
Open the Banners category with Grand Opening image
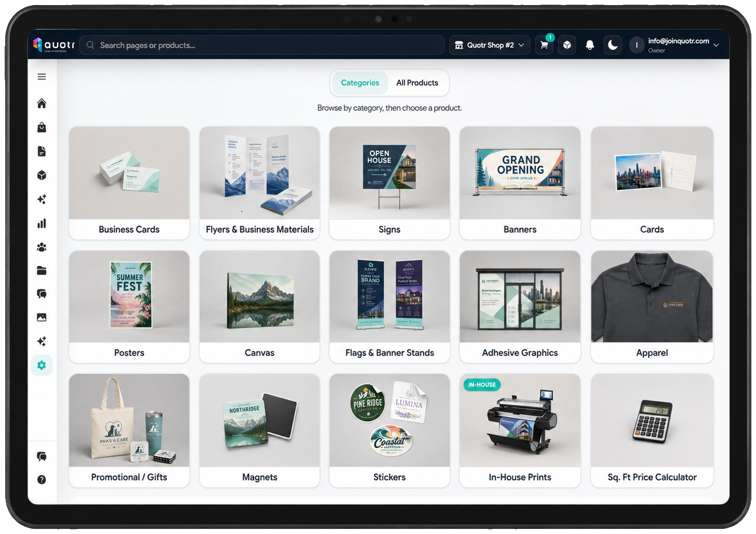click(520, 183)
